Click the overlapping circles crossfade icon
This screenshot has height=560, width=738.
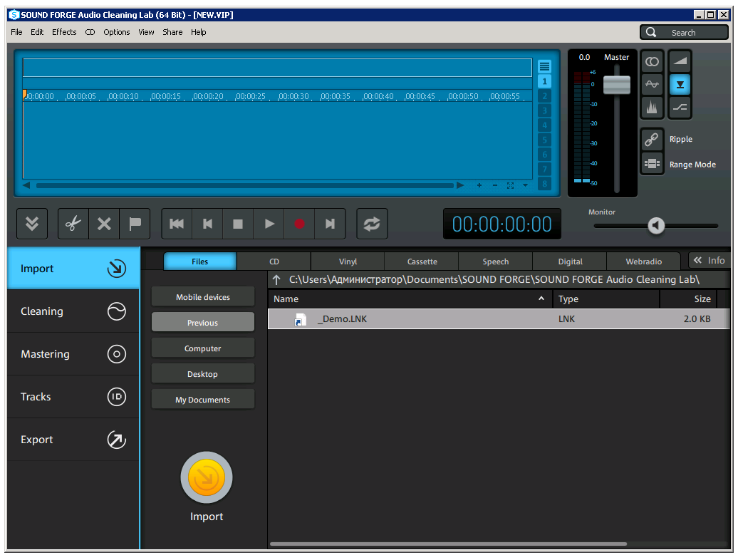pyautogui.click(x=652, y=62)
